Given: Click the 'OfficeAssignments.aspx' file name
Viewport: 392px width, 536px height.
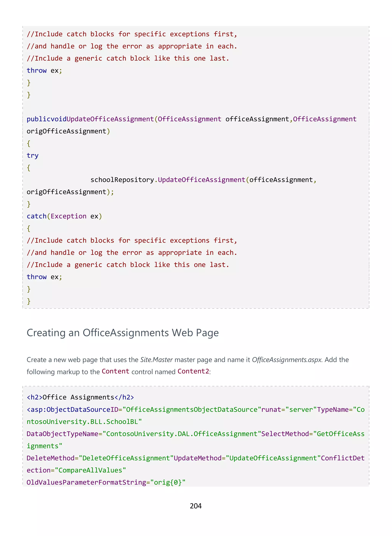Looking at the screenshot, I should tap(286, 360).
